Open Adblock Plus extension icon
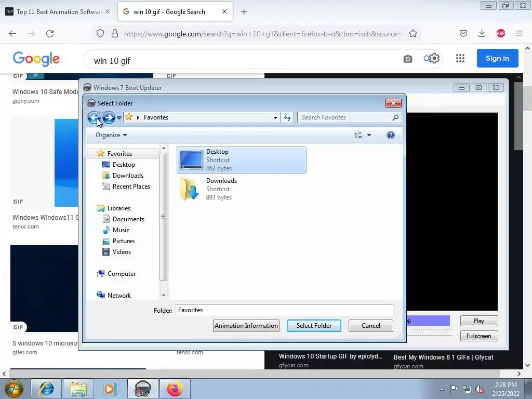The width and height of the screenshot is (532, 399). 501,33
